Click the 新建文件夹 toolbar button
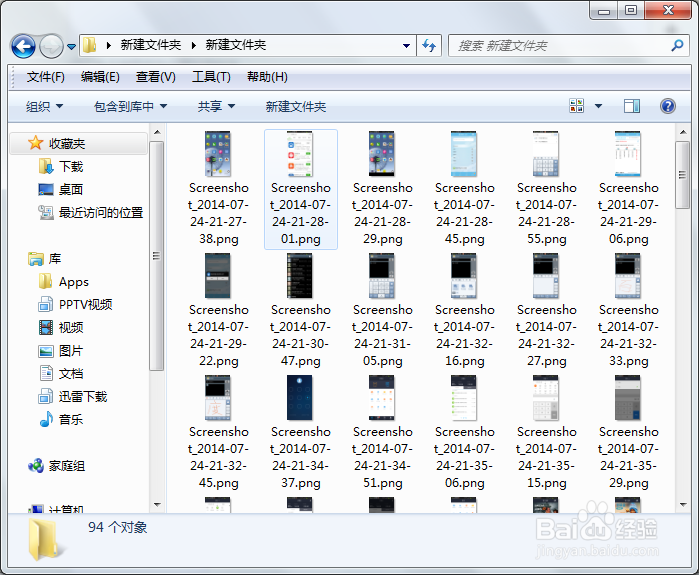The width and height of the screenshot is (699, 575). pos(296,107)
